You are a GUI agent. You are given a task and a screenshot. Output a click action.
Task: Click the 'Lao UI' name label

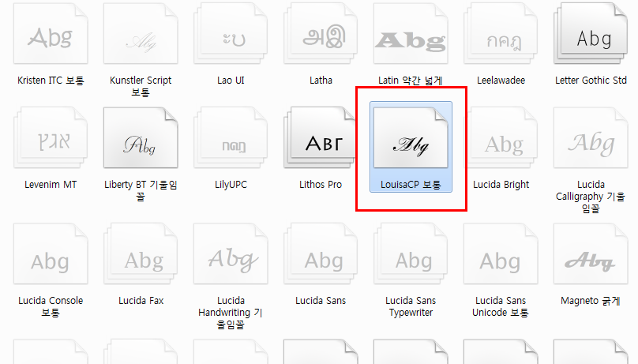(231, 81)
